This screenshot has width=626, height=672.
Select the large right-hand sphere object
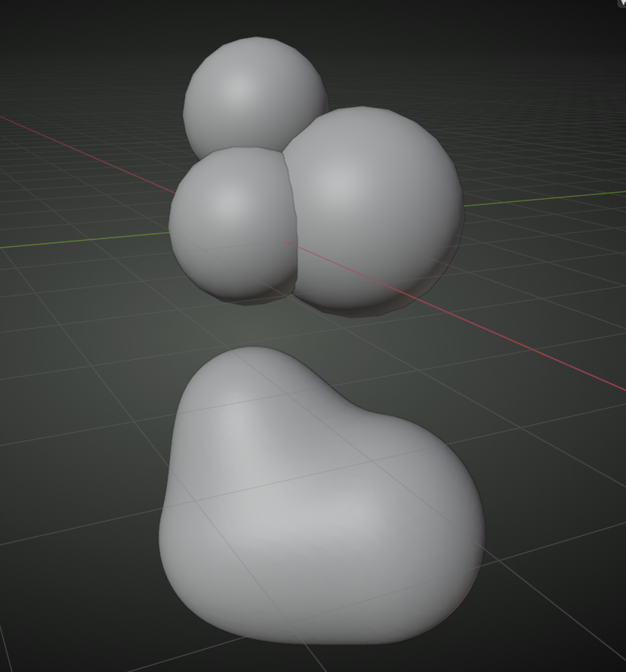[373, 210]
